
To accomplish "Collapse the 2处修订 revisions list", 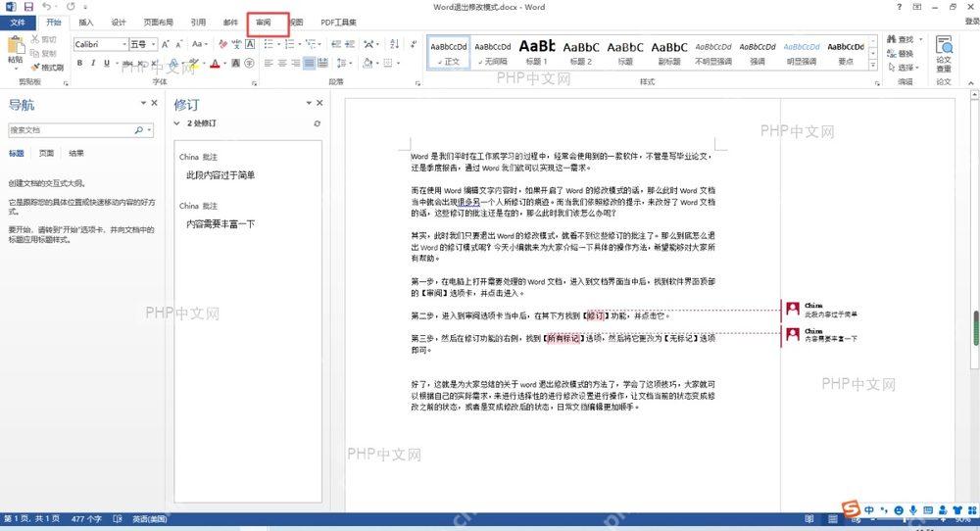I will point(176,123).
